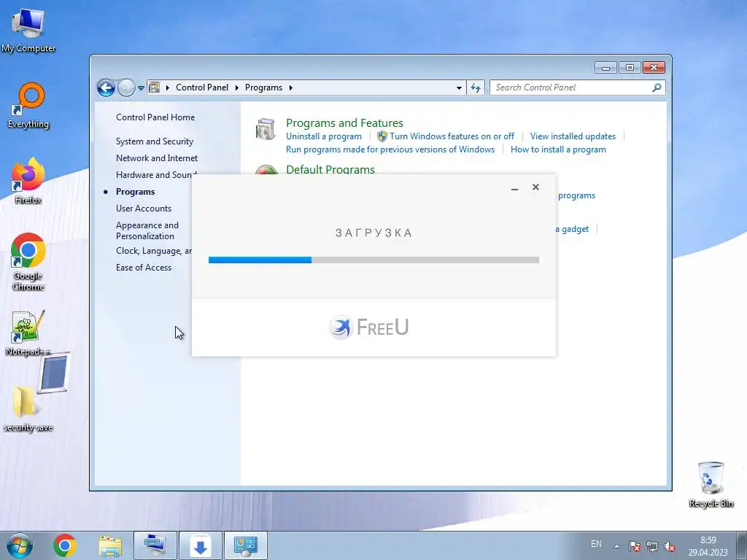Open Control Panel Home
This screenshot has height=560, width=747.
[155, 117]
